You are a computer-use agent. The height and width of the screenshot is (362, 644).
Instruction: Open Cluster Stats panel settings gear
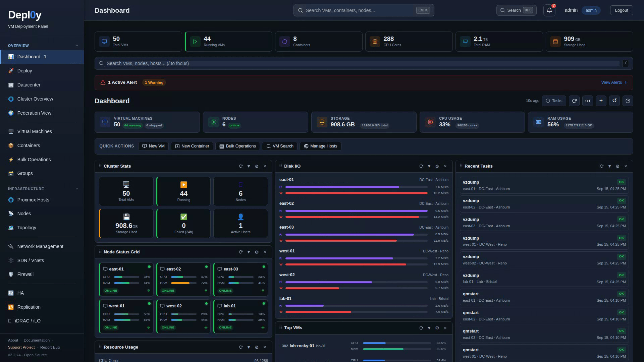pyautogui.click(x=257, y=166)
